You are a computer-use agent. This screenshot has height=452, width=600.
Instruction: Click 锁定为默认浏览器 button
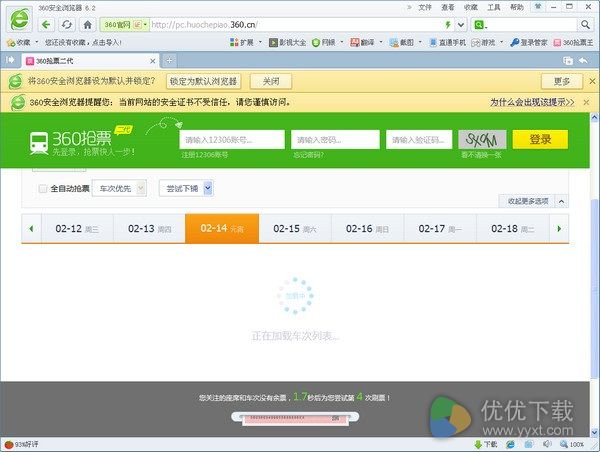[204, 81]
